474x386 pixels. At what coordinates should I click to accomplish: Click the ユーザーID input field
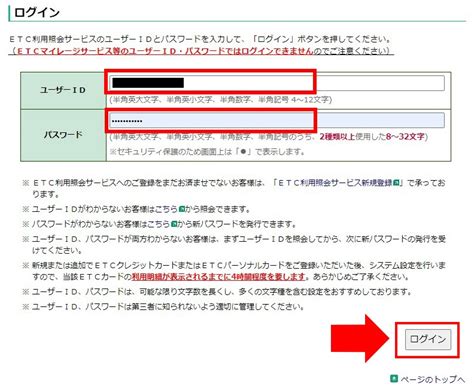(277, 83)
